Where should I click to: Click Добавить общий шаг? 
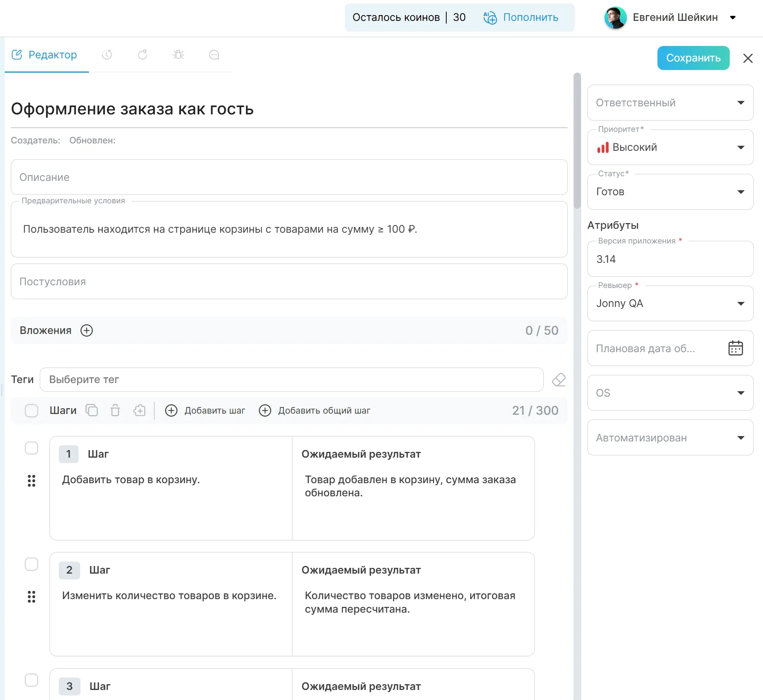coord(314,410)
